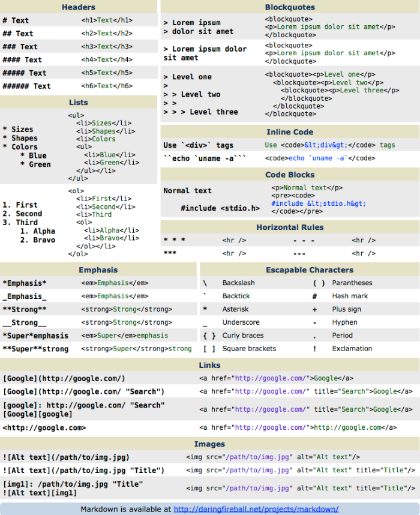
Task: Select the Headers section title
Action: [79, 7]
